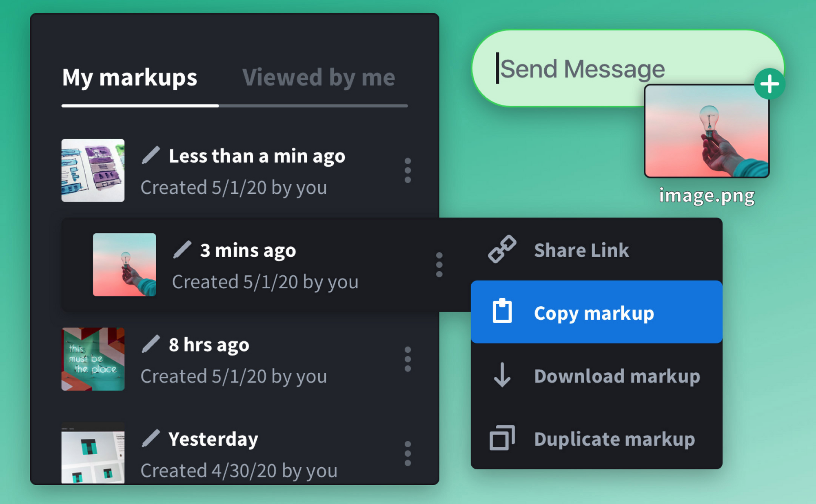
Task: Open the sketch wireframe markup thumbnail
Action: pos(93,170)
